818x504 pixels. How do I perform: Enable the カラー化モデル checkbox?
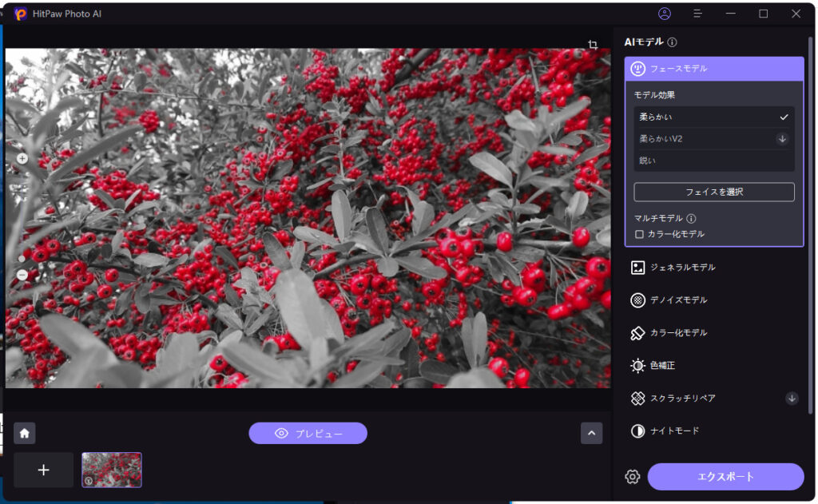pyautogui.click(x=639, y=234)
